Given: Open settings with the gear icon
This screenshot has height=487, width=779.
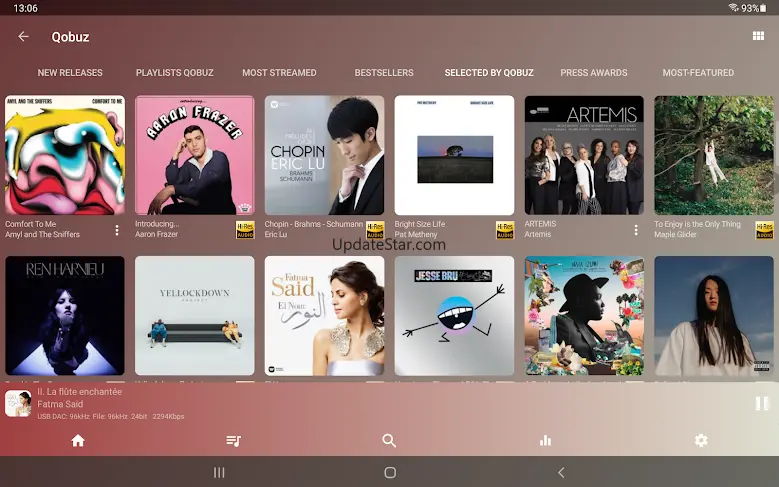Looking at the screenshot, I should [701, 440].
